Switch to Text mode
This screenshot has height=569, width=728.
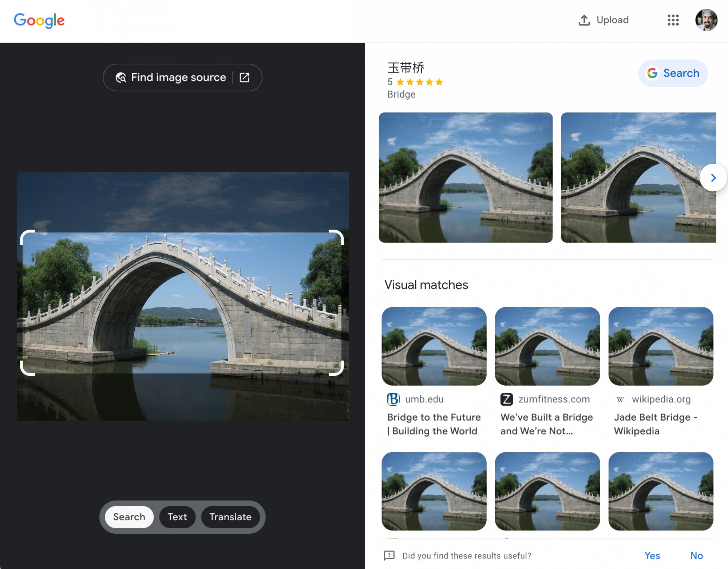[177, 517]
